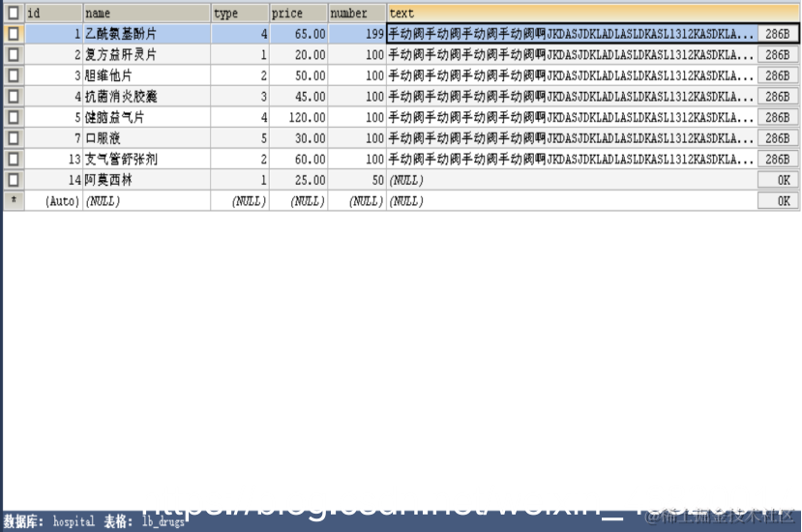Image resolution: width=802 pixels, height=532 pixels.
Task: Click the "type" column header
Action: [240, 13]
